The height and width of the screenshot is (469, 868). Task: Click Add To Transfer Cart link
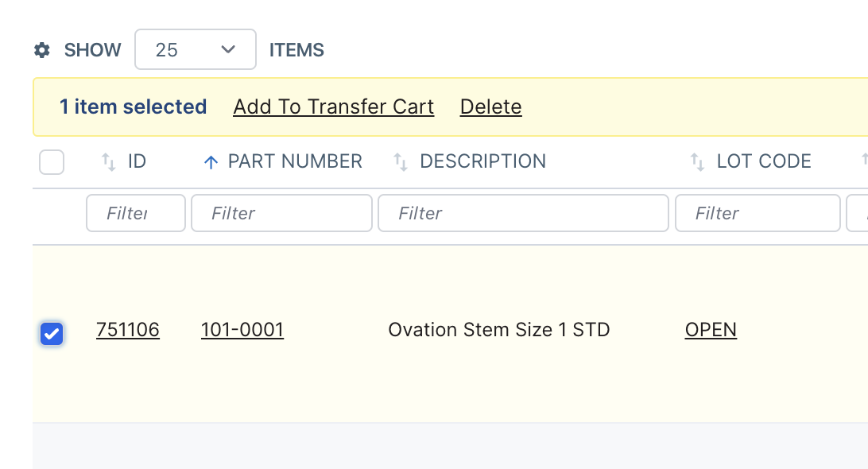click(333, 107)
